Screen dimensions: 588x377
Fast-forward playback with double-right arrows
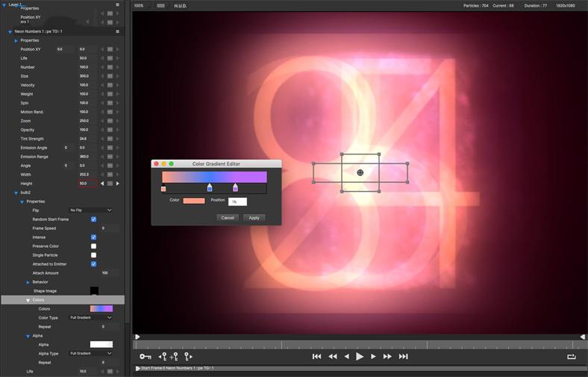pos(387,356)
